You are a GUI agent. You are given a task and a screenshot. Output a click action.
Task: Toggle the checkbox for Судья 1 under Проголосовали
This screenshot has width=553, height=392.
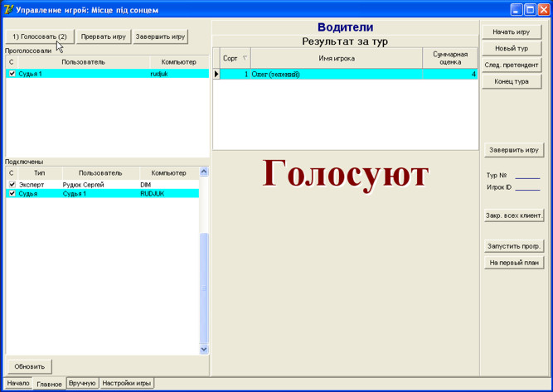[x=12, y=74]
